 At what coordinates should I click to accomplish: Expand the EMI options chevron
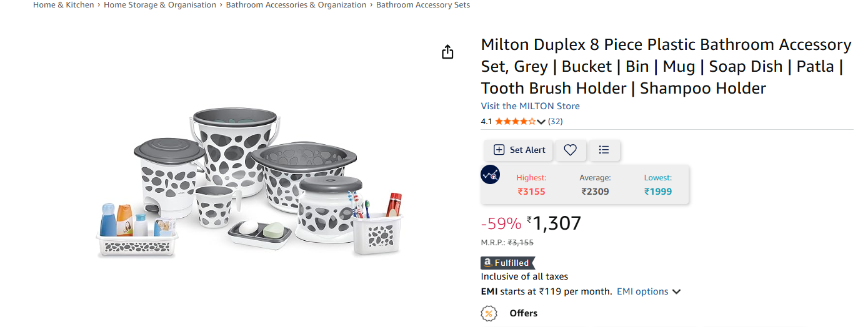(x=676, y=291)
